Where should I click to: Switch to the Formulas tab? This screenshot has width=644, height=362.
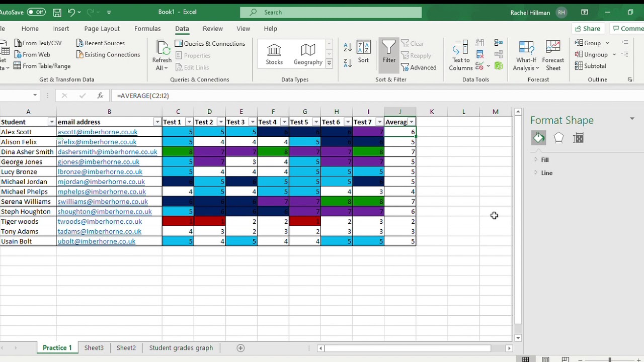click(147, 29)
